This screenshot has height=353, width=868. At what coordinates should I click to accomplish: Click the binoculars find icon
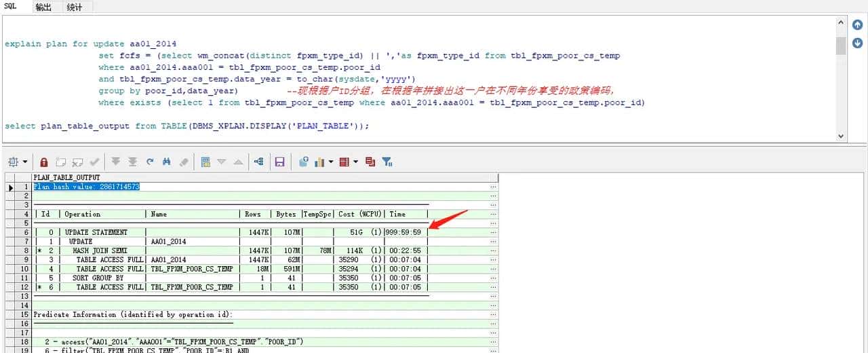(167, 162)
